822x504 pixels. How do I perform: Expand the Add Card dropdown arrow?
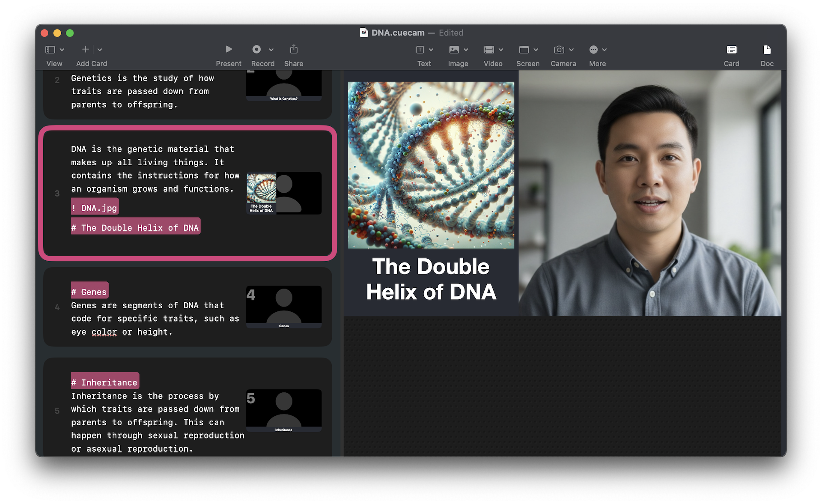100,50
